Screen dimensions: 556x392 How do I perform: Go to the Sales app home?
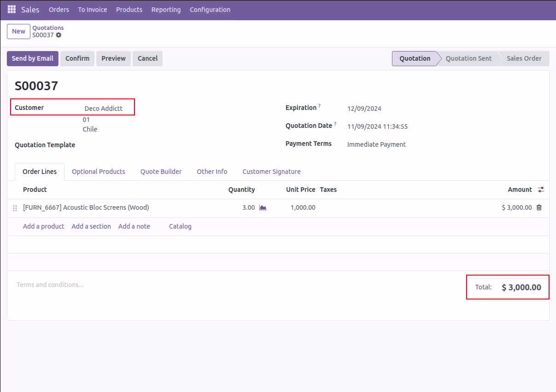(30, 10)
